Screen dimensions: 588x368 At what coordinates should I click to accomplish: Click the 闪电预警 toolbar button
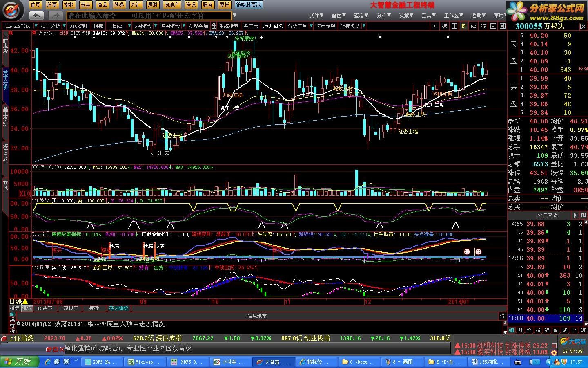pyautogui.click(x=325, y=26)
